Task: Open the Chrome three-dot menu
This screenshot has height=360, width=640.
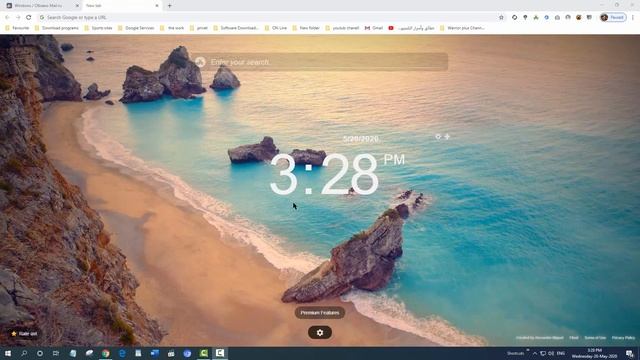Action: (x=633, y=18)
